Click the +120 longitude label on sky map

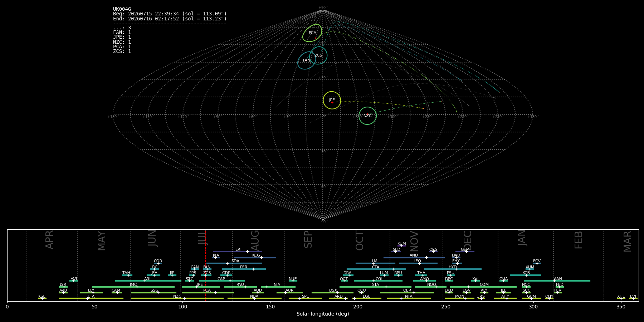point(182,117)
